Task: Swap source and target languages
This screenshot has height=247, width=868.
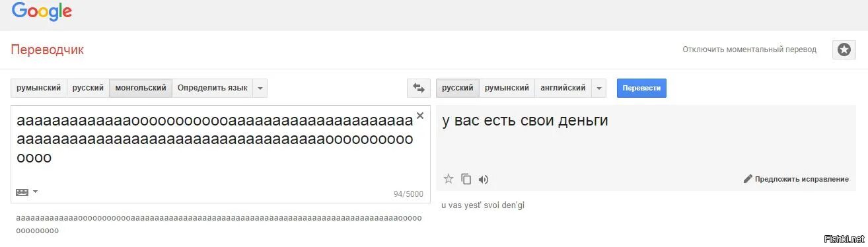Action: tap(419, 88)
